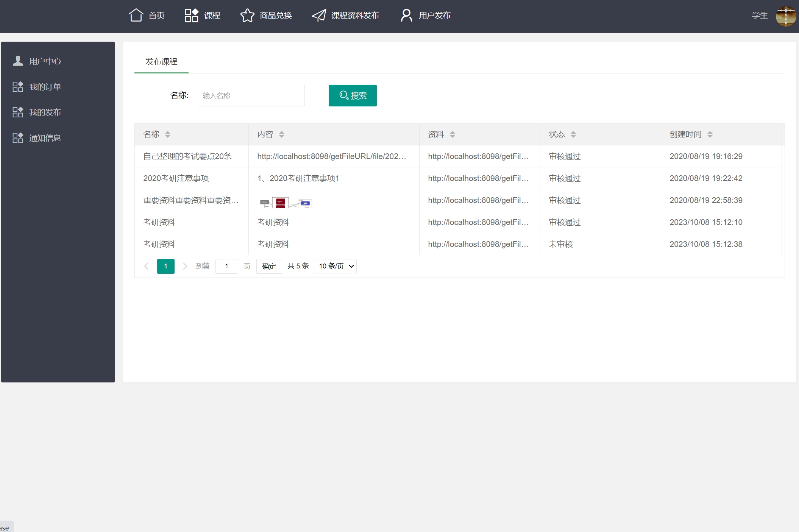Click the person icon for 用户发布
The image size is (799, 532).
(x=406, y=15)
